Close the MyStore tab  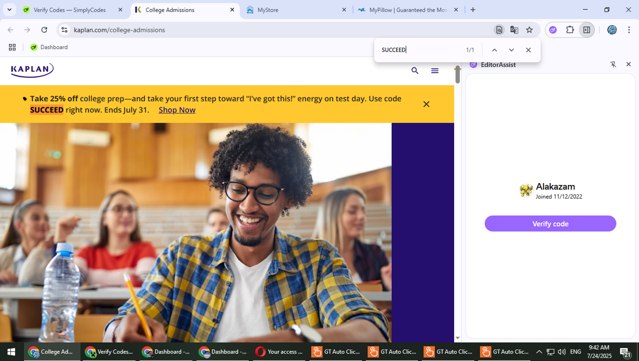[344, 10]
